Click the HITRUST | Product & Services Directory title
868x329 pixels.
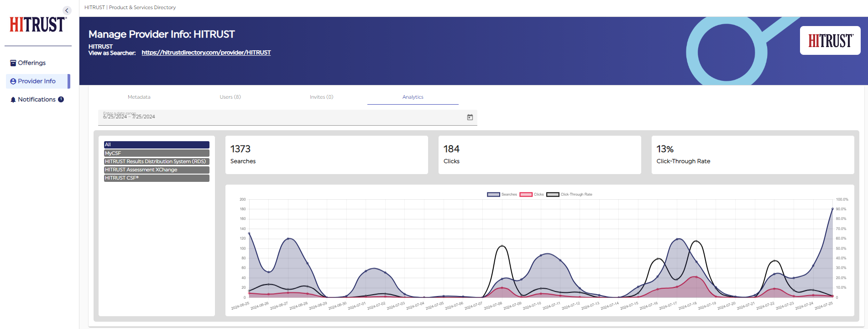click(x=130, y=7)
